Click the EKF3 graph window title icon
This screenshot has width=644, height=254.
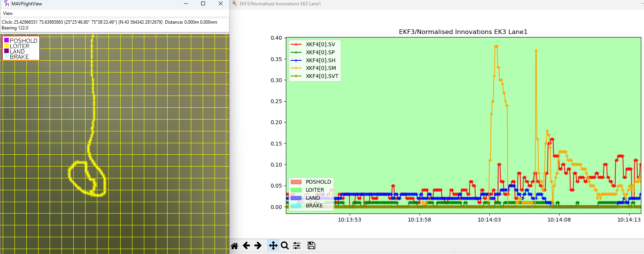235,4
